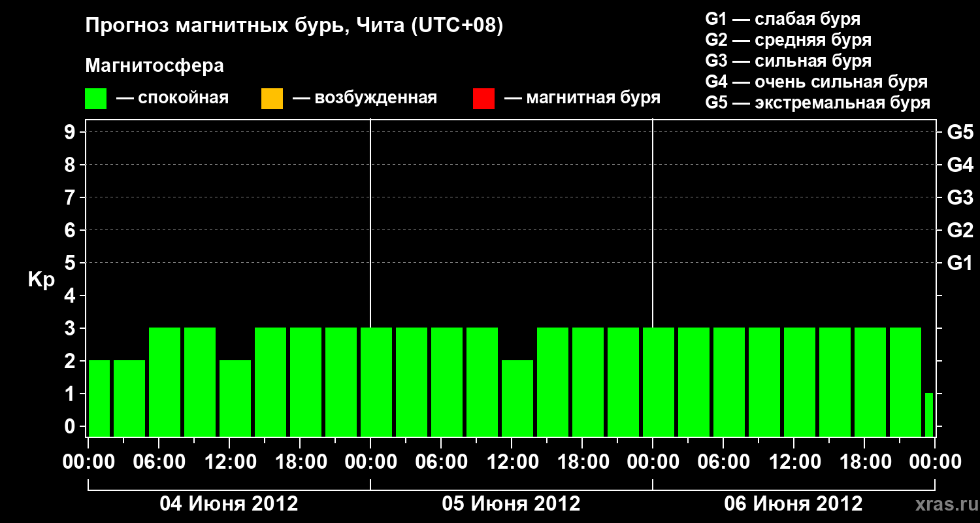The height and width of the screenshot is (523, 980).
Task: Click the red 'магнитная буря' legend swatch
Action: coord(483,99)
